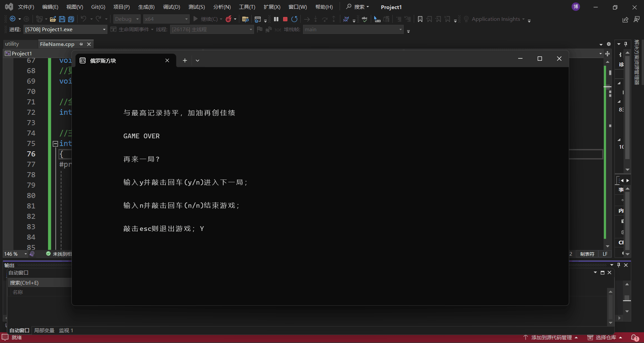Click the find in files folder icon

245,19
